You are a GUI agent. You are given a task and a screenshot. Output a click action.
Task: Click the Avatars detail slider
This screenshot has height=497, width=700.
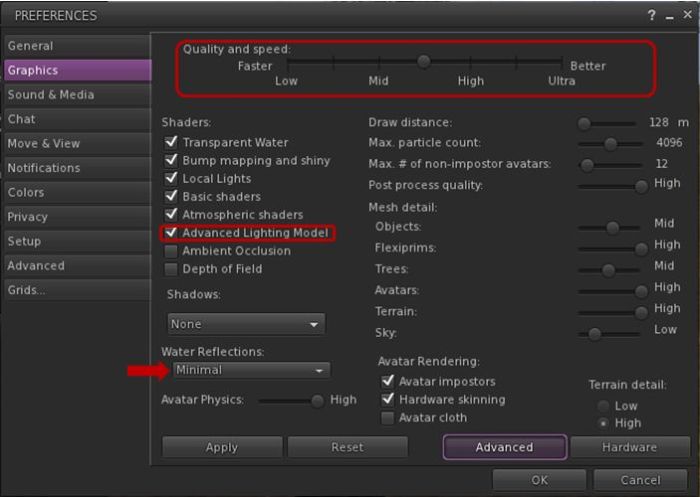[612, 291]
